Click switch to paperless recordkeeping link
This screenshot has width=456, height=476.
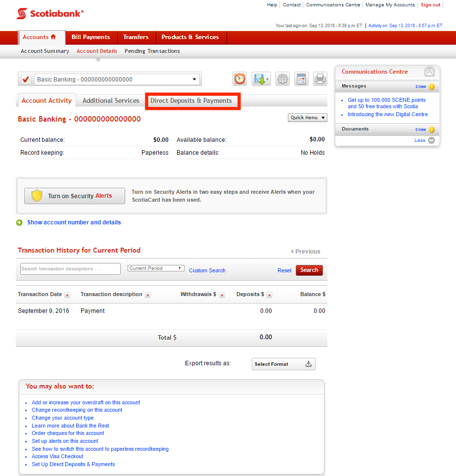tap(100, 449)
